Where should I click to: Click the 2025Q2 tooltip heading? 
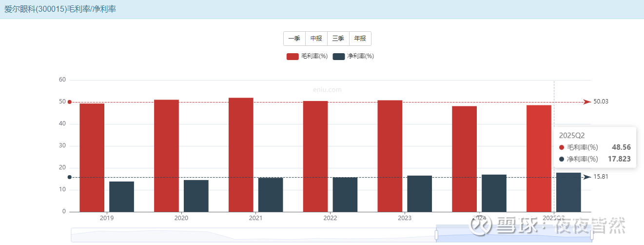(x=572, y=136)
